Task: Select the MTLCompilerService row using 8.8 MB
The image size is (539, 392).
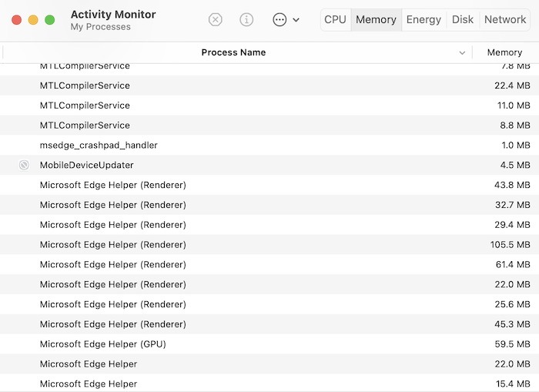Action: pyautogui.click(x=269, y=126)
